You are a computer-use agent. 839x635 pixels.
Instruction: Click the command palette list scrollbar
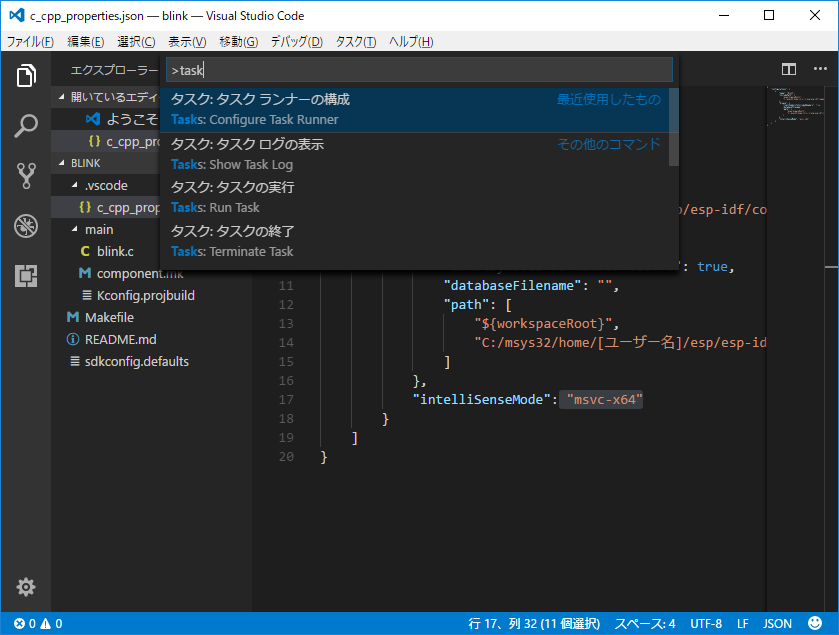click(x=674, y=127)
